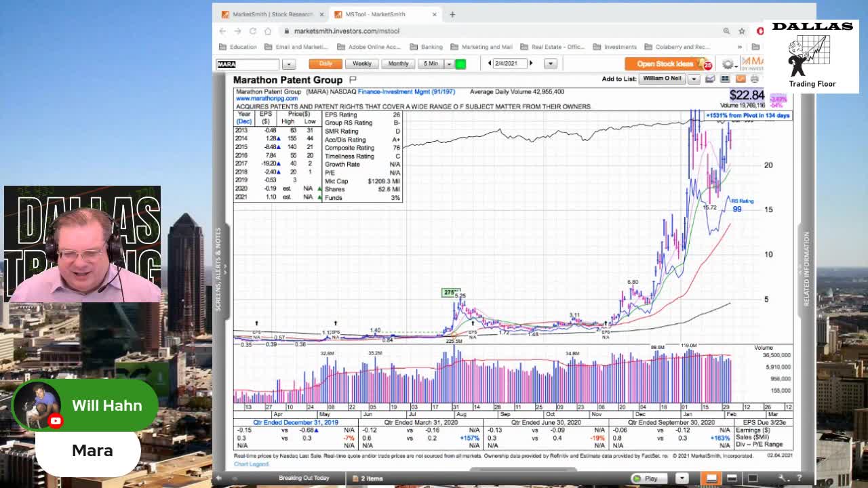This screenshot has height=488, width=868.
Task: Open the William O Neil list selector
Action: pyautogui.click(x=663, y=79)
